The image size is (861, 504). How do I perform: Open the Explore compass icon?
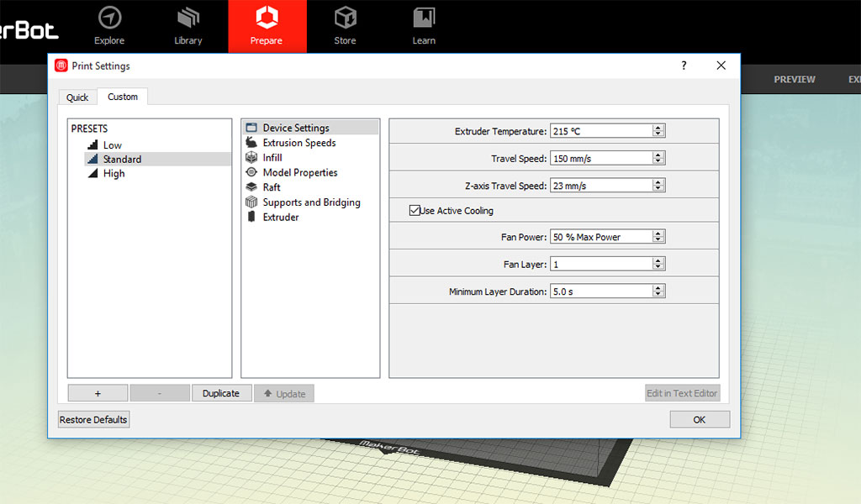109,18
